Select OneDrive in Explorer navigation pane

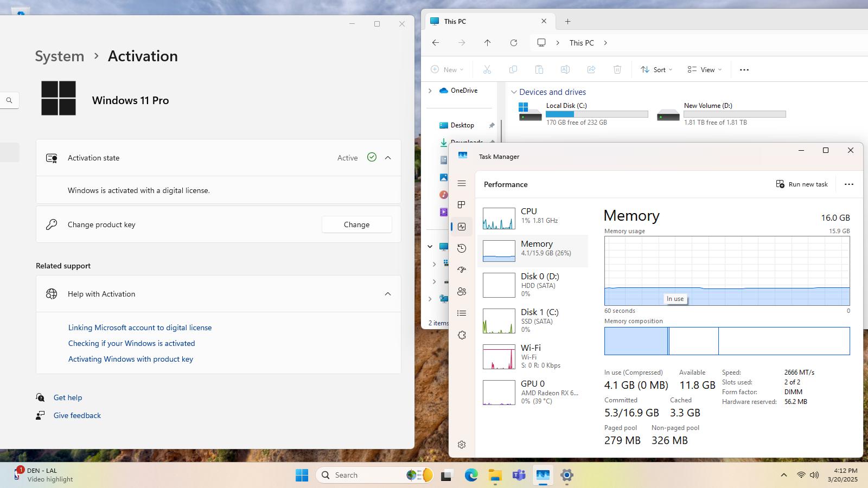(459, 91)
